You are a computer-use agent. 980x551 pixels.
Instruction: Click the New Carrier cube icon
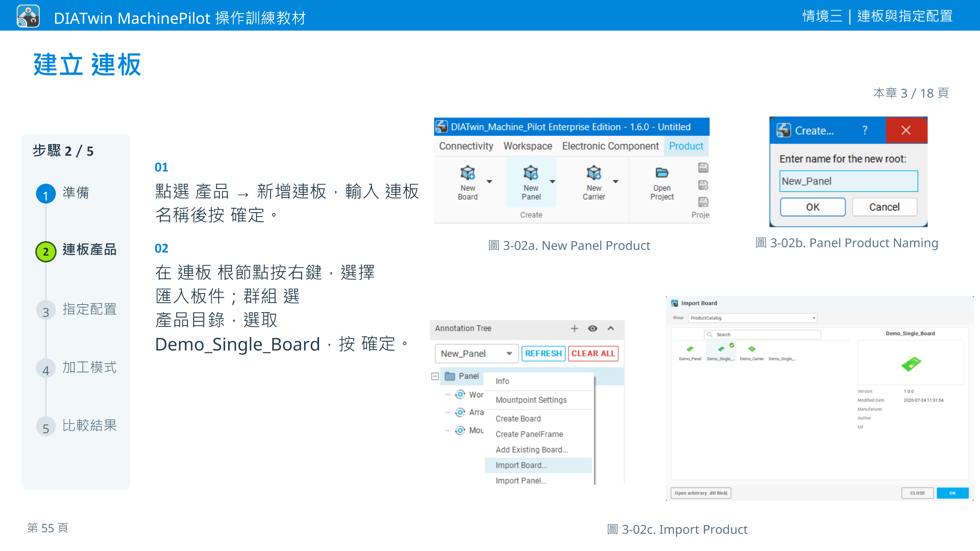(594, 173)
